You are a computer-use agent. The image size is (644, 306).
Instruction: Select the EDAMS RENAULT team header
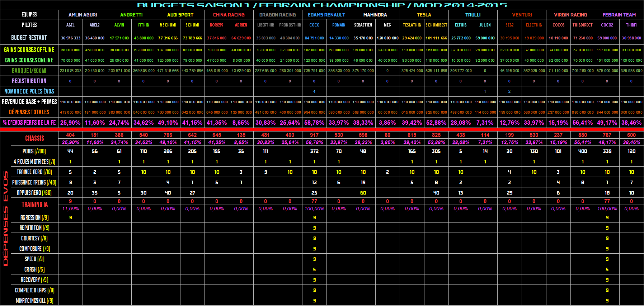coord(326,15)
